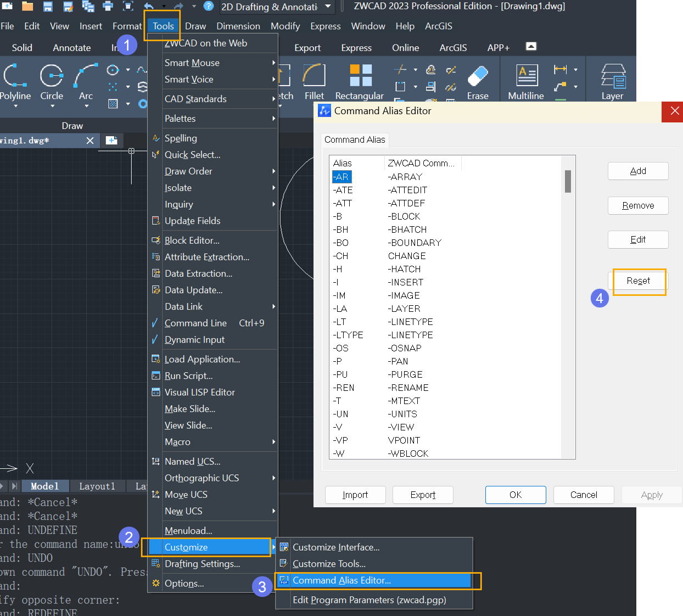683x616 pixels.
Task: Select the Rectangular array tool
Action: point(360,82)
